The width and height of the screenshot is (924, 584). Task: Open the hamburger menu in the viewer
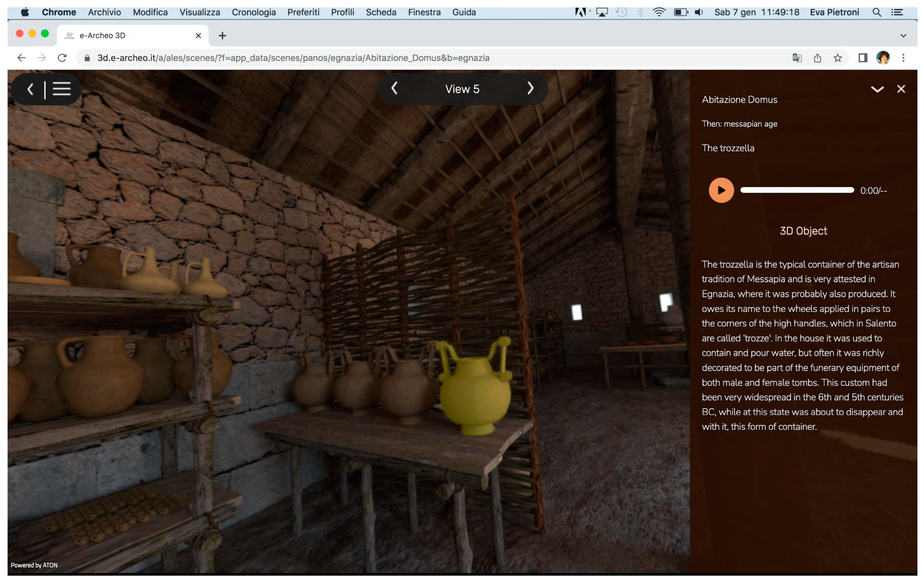click(x=61, y=89)
